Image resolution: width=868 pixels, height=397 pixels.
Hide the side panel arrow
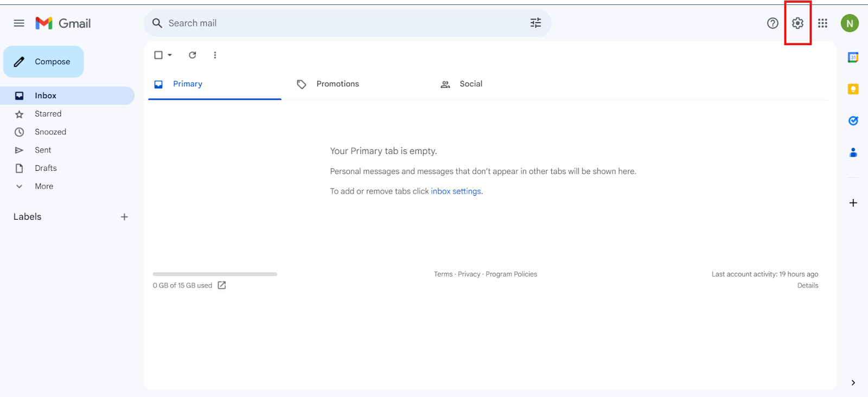click(853, 382)
